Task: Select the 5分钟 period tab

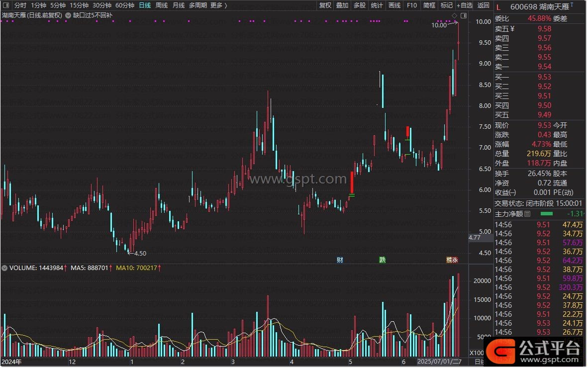Action: (x=58, y=5)
